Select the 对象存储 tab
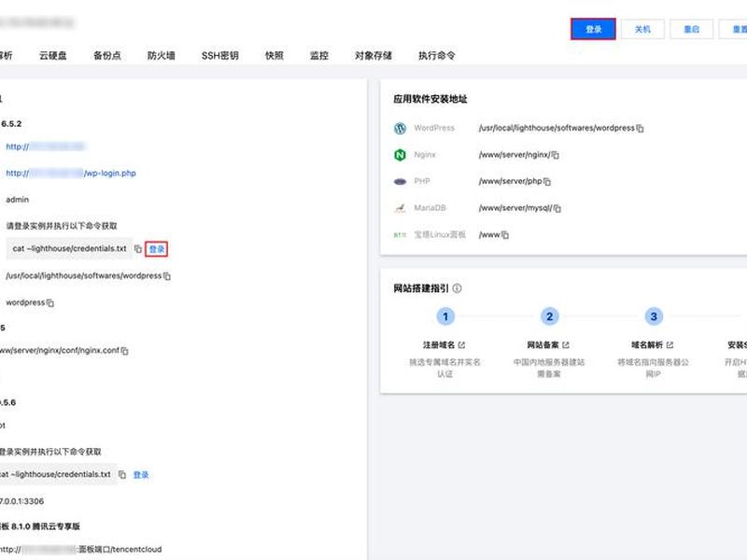Image resolution: width=747 pixels, height=560 pixels. click(x=373, y=56)
